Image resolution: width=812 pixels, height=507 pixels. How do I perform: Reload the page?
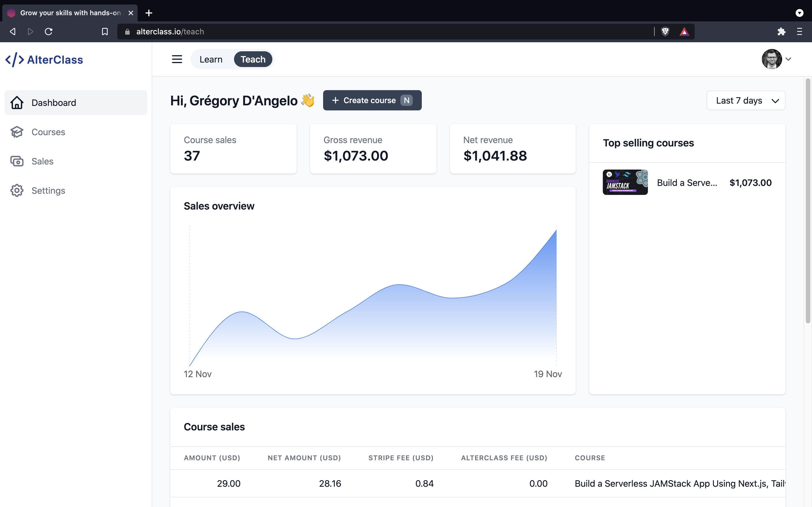[49, 32]
